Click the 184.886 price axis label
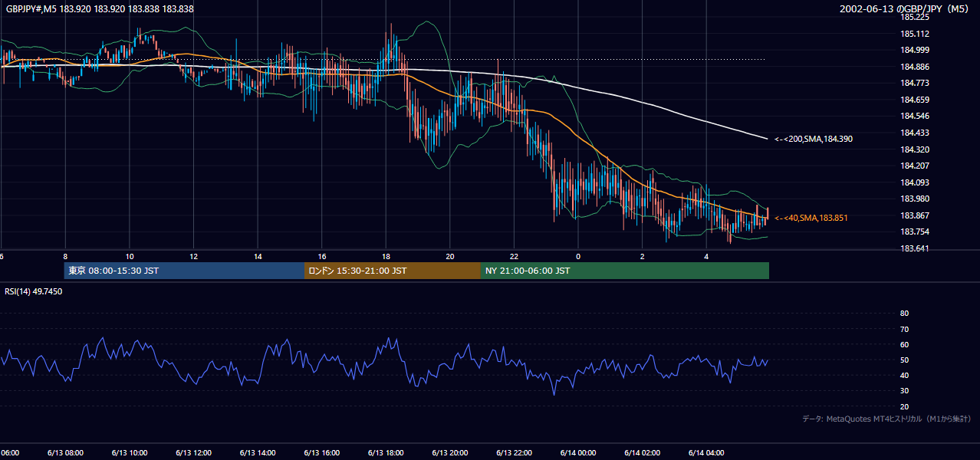Image resolution: width=980 pixels, height=460 pixels. click(915, 67)
